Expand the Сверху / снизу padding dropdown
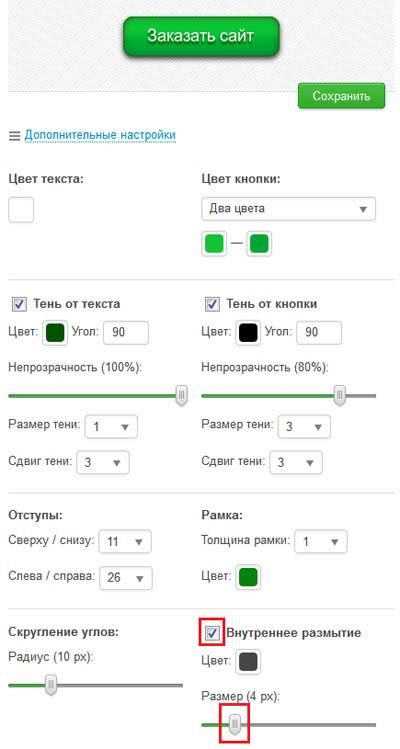 (125, 542)
